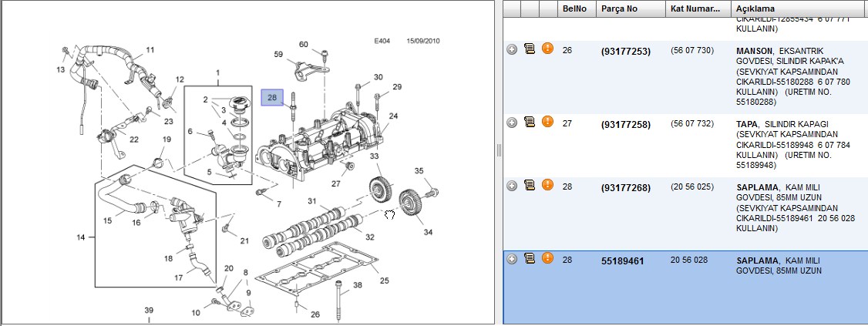Image resolution: width=868 pixels, height=326 pixels.
Task: Click callout number 18 in diagram
Action: tap(168, 258)
